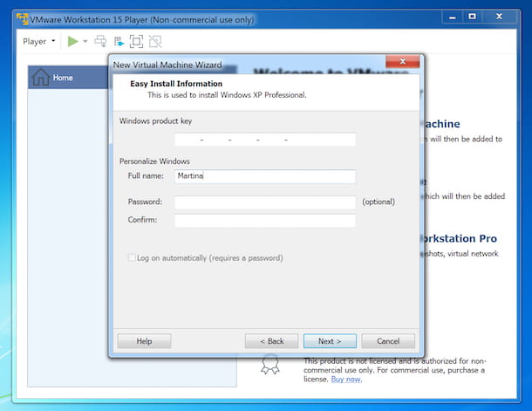Click the Windows product key label
This screenshot has width=532, height=411.
155,120
